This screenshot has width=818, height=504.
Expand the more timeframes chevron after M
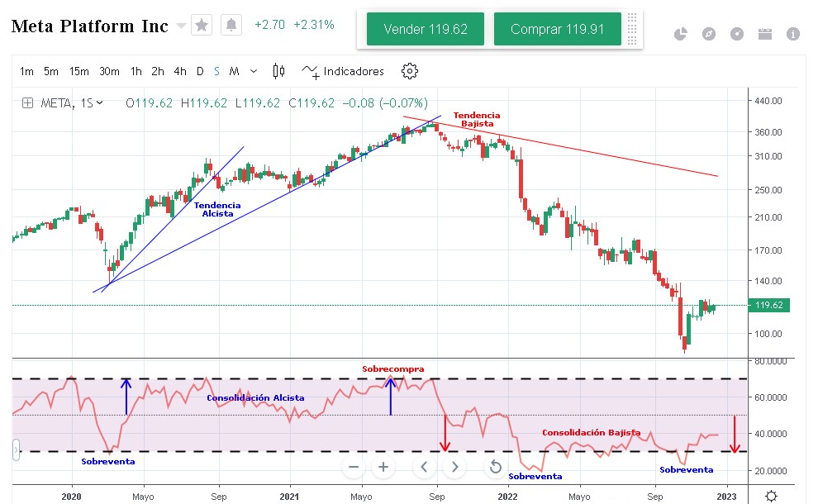pyautogui.click(x=254, y=71)
